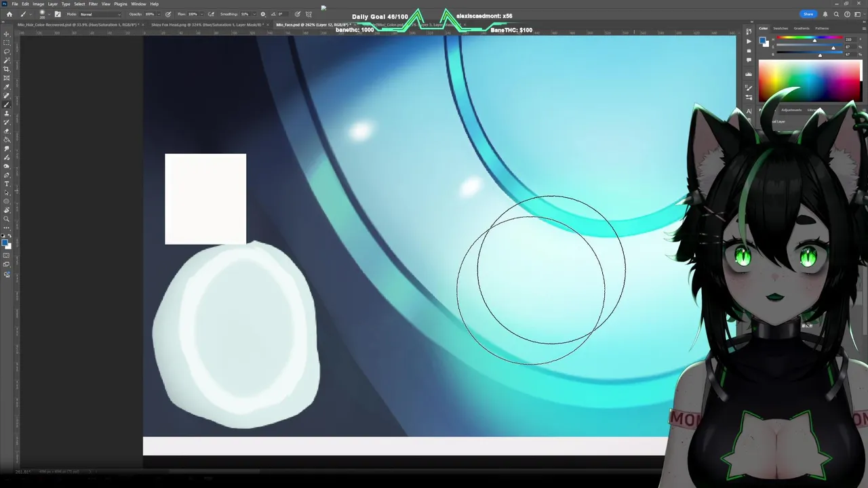Select the Clone Stamp tool
The height and width of the screenshot is (488, 868).
7,113
